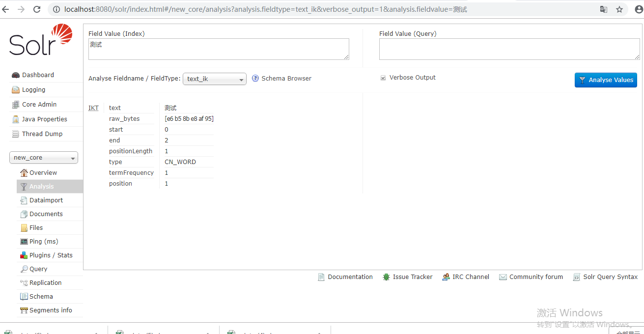Viewport: 644px width, 334px height.
Task: Click the Documentation page icon
Action: pos(321,277)
